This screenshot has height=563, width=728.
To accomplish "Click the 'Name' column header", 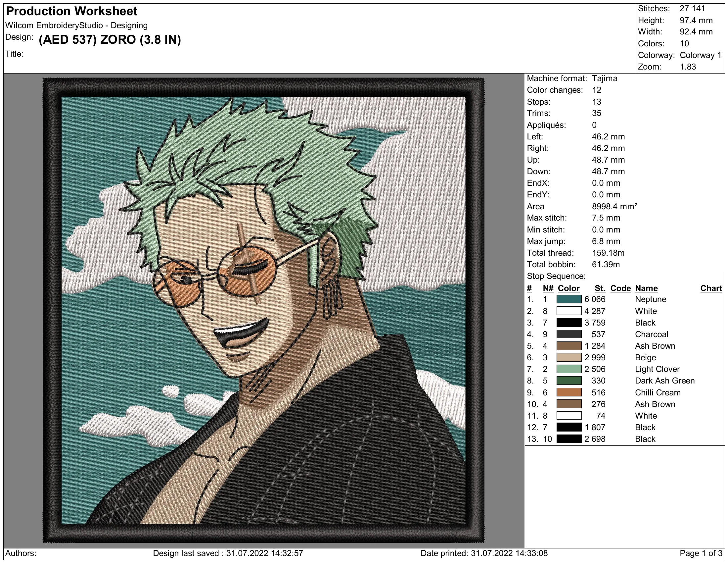I will pyautogui.click(x=646, y=288).
